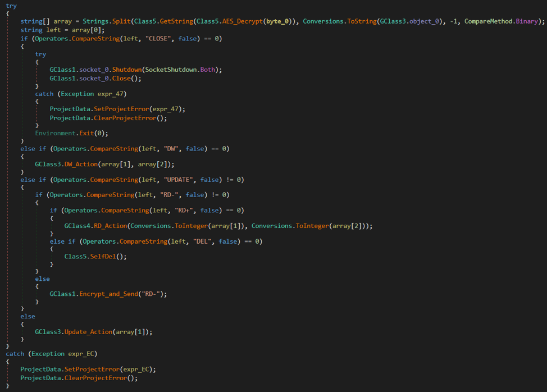Screen dimensions: 547x392
Task: Click catch (Exception expr_EC) line
Action: (x=51, y=354)
